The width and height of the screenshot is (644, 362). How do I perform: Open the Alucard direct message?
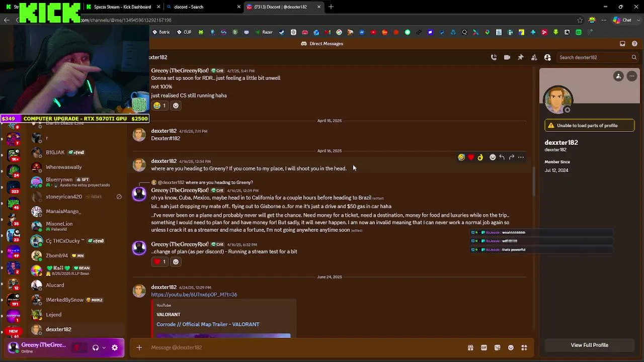tap(76, 286)
